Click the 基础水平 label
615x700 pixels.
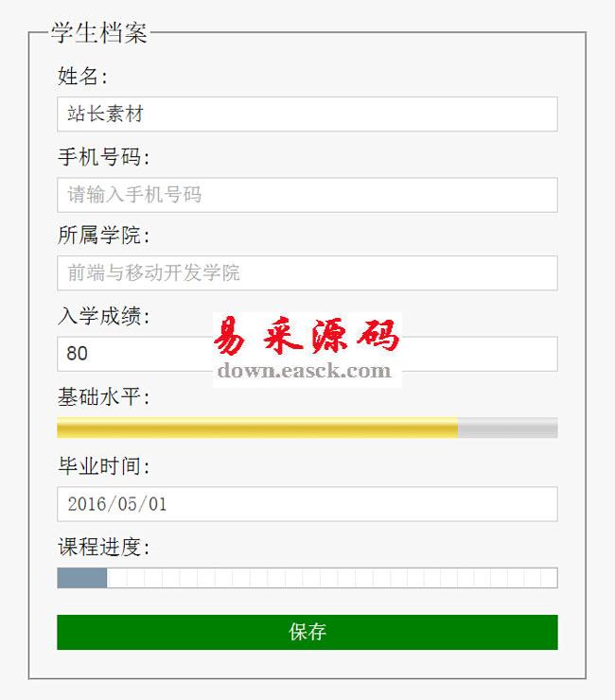(x=103, y=397)
